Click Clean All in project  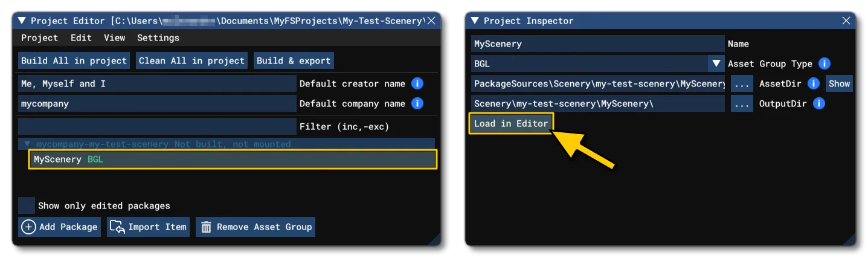click(x=191, y=60)
